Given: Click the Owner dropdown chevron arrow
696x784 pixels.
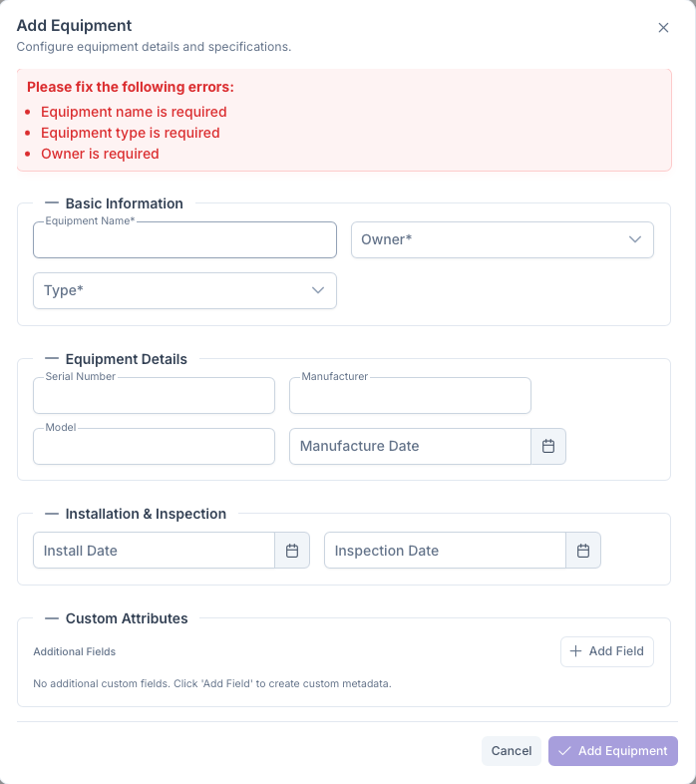Looking at the screenshot, I should (x=635, y=239).
